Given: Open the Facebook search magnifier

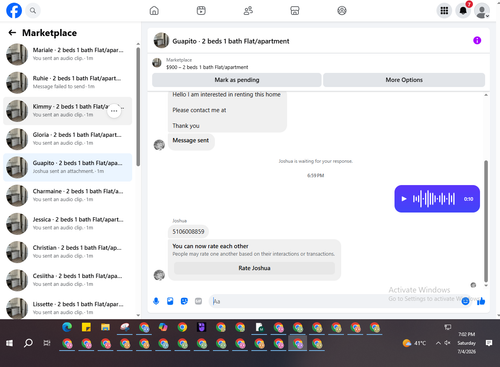Looking at the screenshot, I should tap(33, 11).
